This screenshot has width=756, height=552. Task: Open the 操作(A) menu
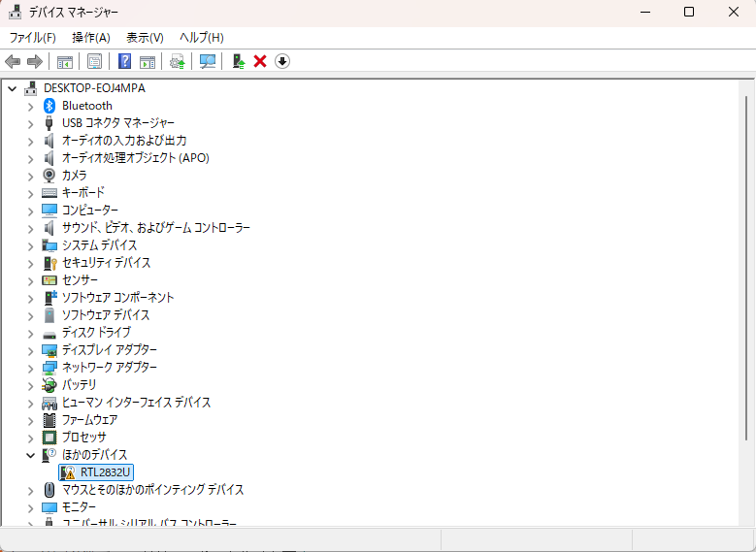91,37
